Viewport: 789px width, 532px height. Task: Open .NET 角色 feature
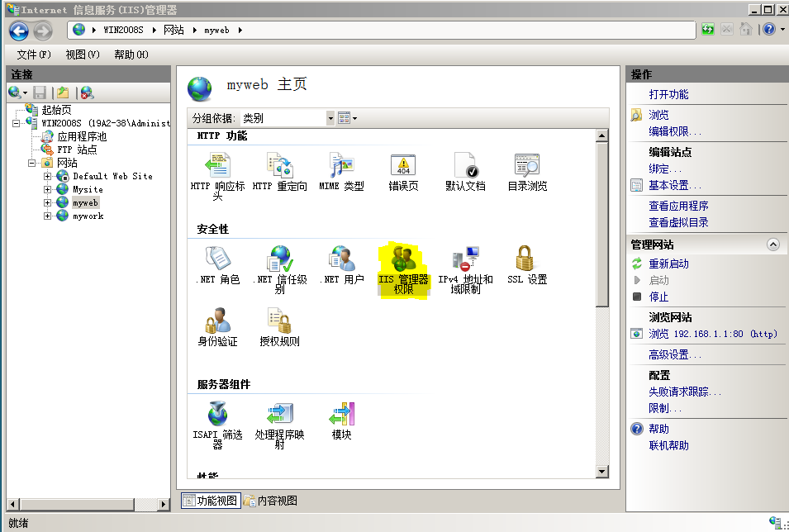pos(217,265)
